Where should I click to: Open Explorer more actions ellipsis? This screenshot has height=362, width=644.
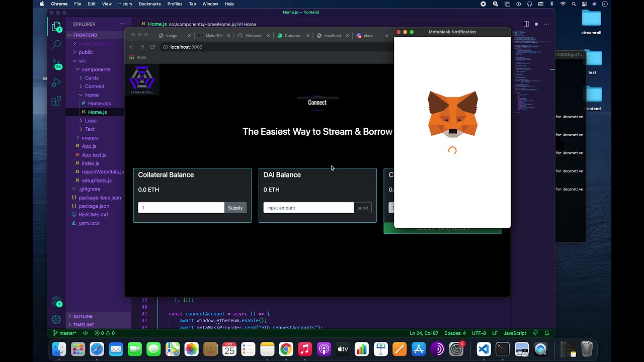click(122, 24)
